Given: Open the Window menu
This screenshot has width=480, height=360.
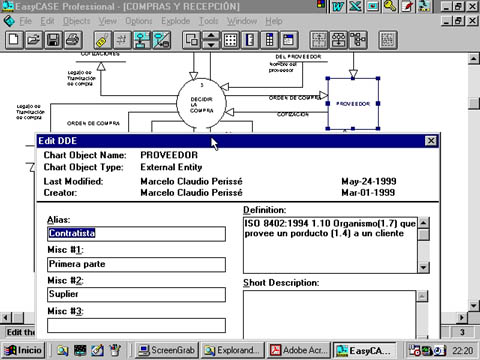Looking at the screenshot, I should click(242, 21).
